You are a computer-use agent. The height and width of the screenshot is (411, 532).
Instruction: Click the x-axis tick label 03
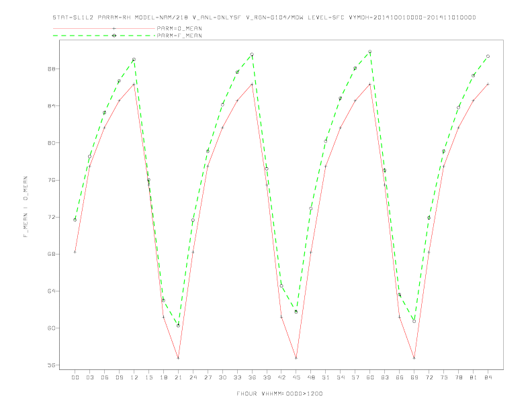89,377
